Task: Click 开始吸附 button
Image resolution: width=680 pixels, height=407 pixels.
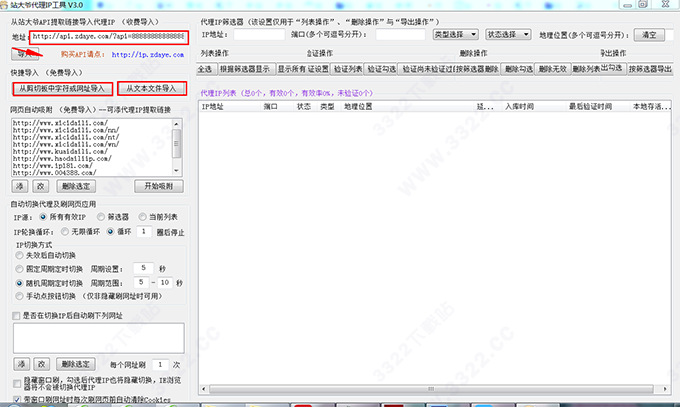Action: 159,186
